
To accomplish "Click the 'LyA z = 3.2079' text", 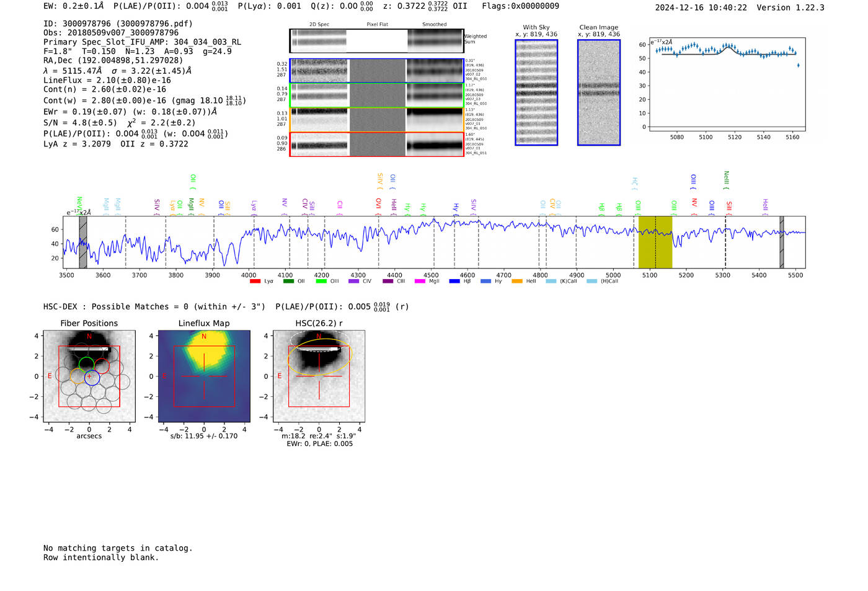I will [x=77, y=144].
